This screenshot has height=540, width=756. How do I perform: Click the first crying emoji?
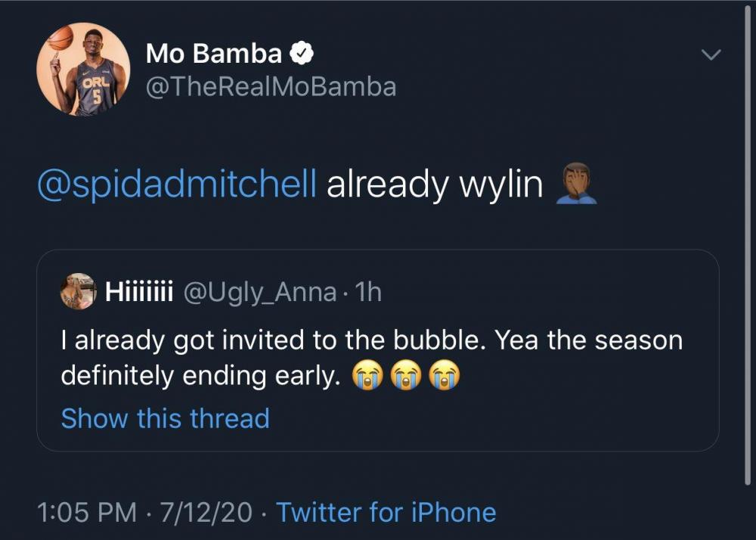tap(367, 376)
